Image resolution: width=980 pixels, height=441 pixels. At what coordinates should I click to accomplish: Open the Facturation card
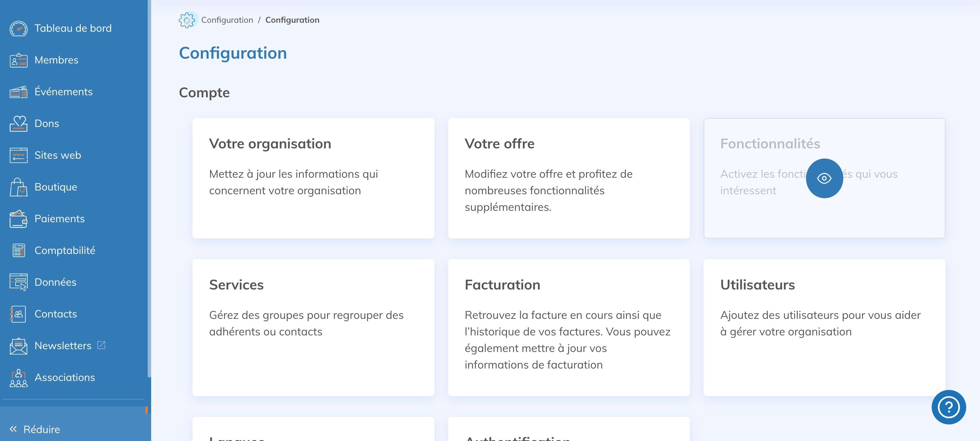coord(568,326)
